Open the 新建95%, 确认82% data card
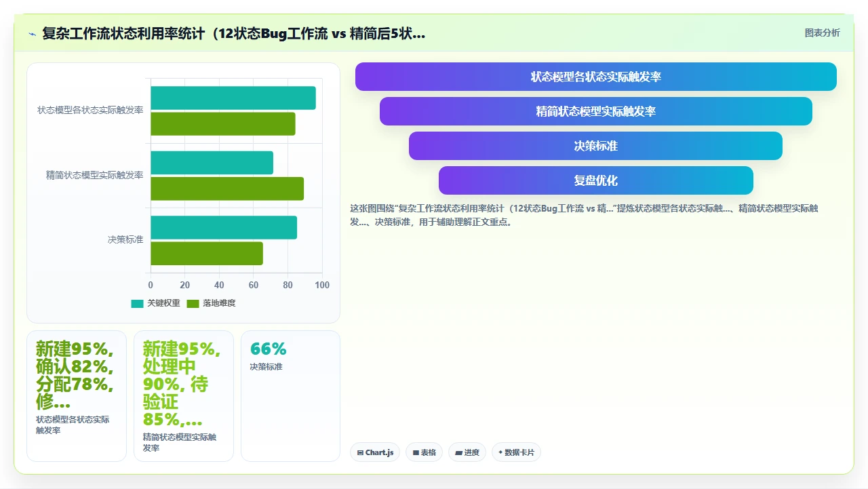 (x=77, y=395)
